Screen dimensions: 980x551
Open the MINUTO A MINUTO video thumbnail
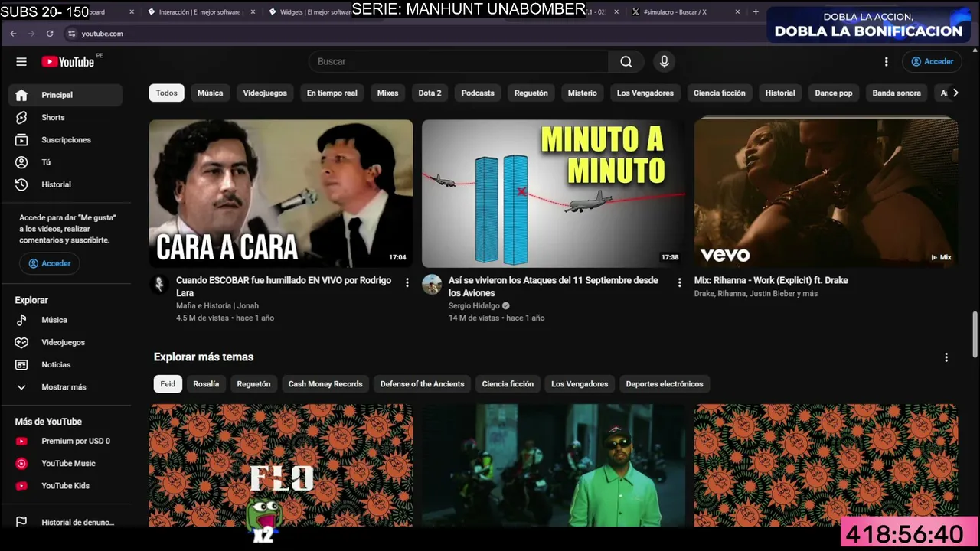(554, 193)
